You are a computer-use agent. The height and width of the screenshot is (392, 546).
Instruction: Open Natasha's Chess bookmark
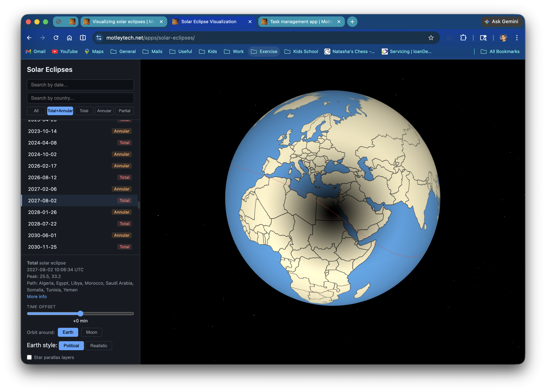pos(350,51)
